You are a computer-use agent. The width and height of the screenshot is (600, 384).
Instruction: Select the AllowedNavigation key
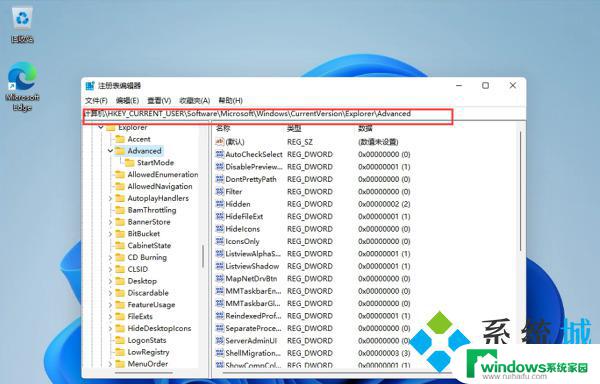click(x=160, y=187)
